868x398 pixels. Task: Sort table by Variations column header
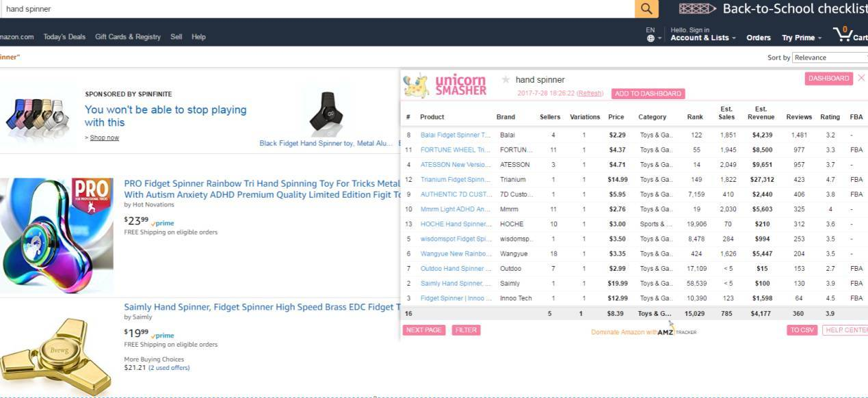point(585,117)
